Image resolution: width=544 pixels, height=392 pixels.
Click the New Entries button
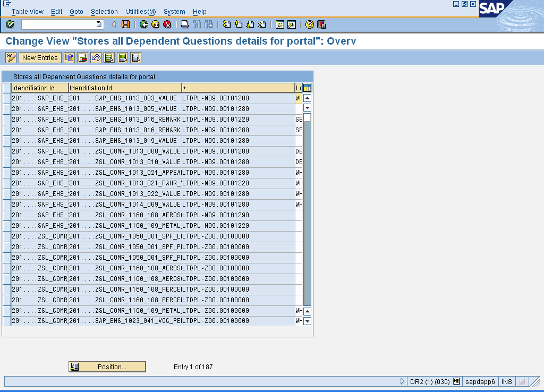[x=40, y=57]
